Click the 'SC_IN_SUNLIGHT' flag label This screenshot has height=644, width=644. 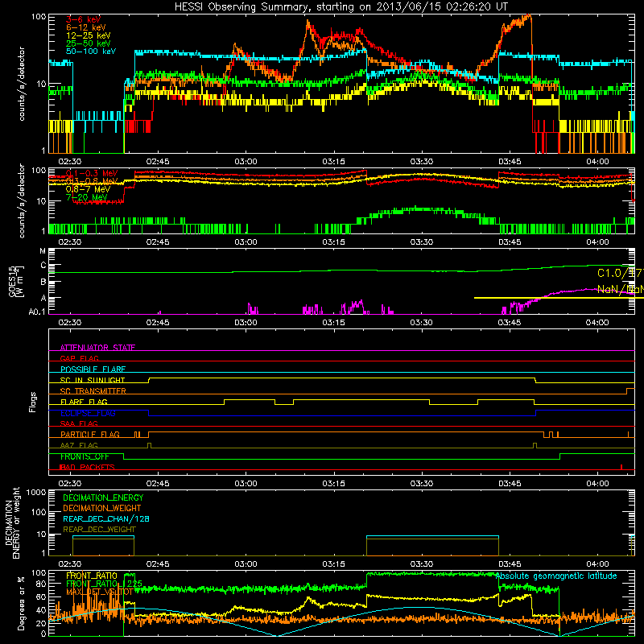pos(93,380)
